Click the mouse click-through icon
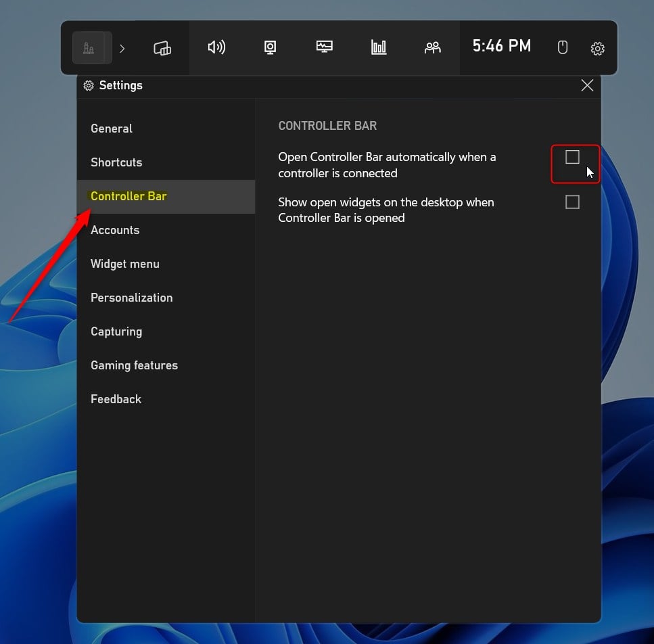654x644 pixels. [563, 47]
